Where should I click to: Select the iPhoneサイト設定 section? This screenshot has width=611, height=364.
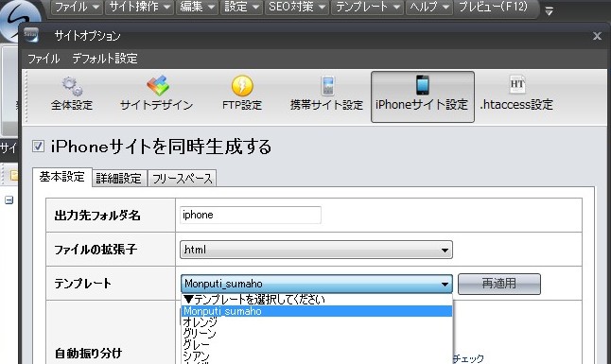pyautogui.click(x=423, y=96)
